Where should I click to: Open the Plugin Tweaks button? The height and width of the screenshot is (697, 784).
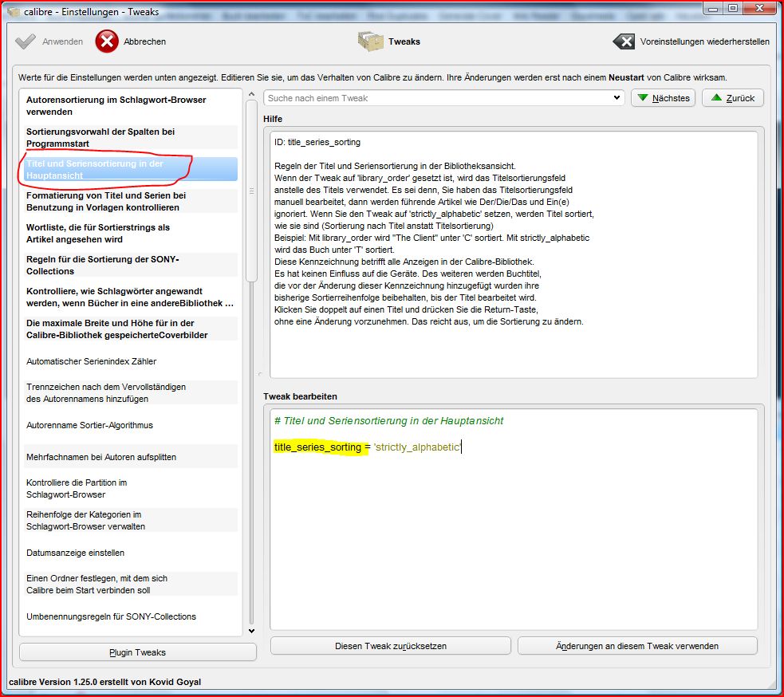[x=137, y=652]
